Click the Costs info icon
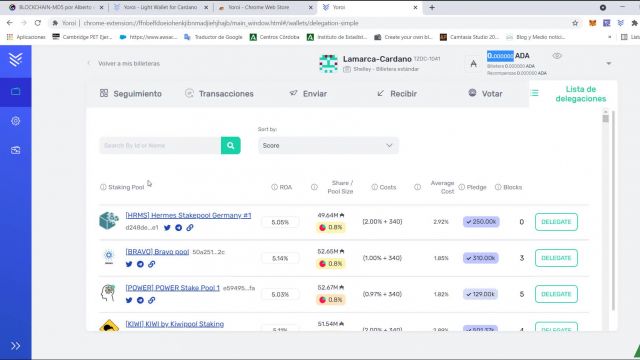640x360 pixels. pos(374,187)
